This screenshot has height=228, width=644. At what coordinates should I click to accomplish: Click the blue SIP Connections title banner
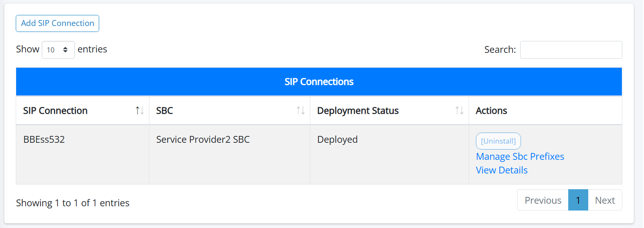[x=319, y=81]
